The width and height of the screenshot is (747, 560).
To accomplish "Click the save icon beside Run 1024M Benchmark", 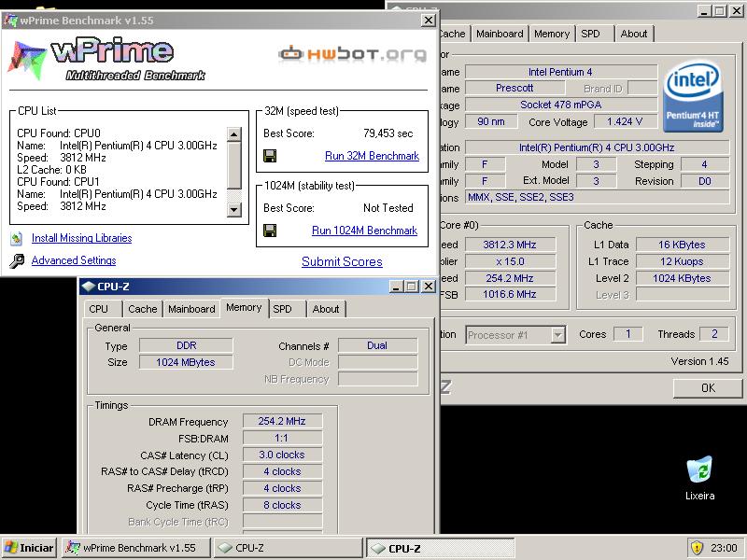I will [270, 231].
